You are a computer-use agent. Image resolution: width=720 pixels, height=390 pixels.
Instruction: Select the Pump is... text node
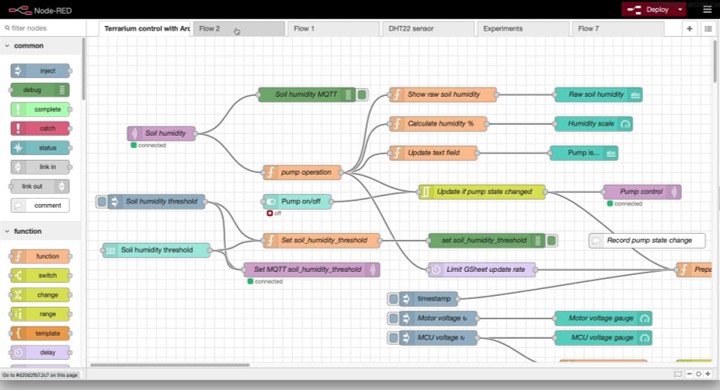click(x=584, y=153)
